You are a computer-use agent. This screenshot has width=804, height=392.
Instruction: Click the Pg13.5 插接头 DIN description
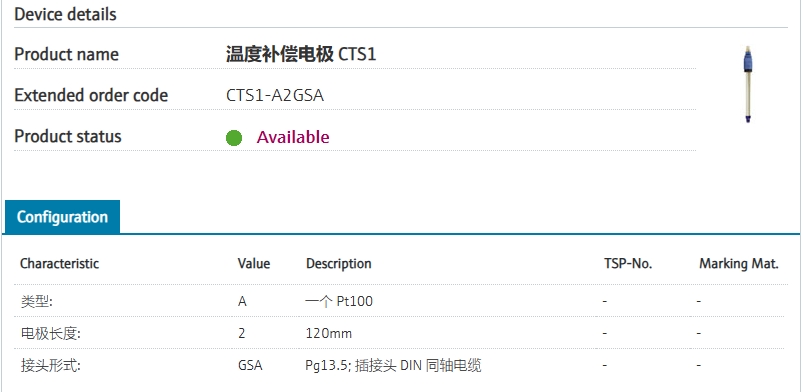393,366
